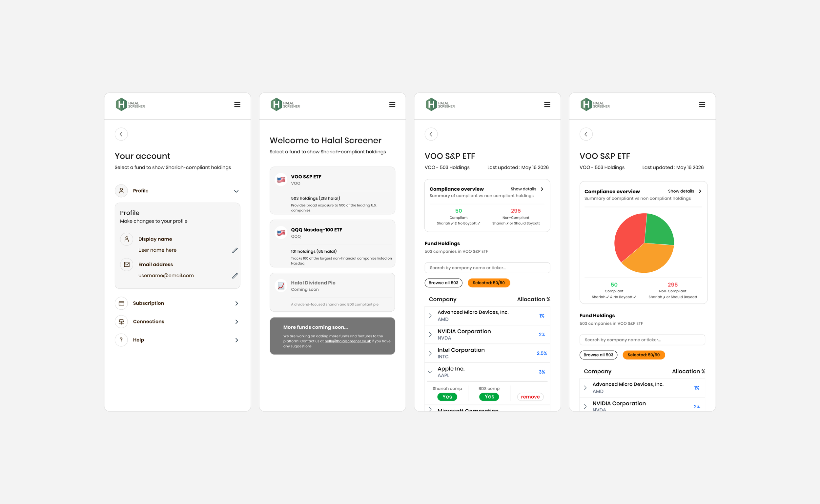Image resolution: width=820 pixels, height=504 pixels.
Task: Go back from Your account screen
Action: [121, 134]
